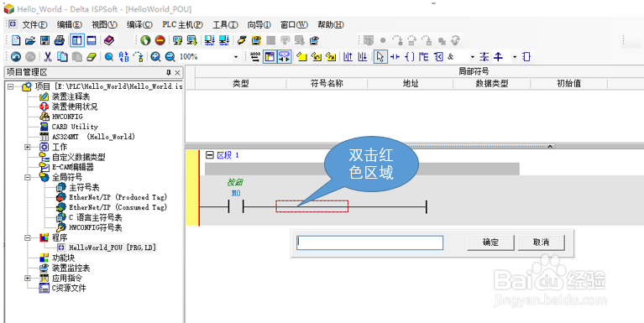This screenshot has height=323, width=644.
Task: Collapse the 全局符号 tree node
Action: tap(28, 177)
